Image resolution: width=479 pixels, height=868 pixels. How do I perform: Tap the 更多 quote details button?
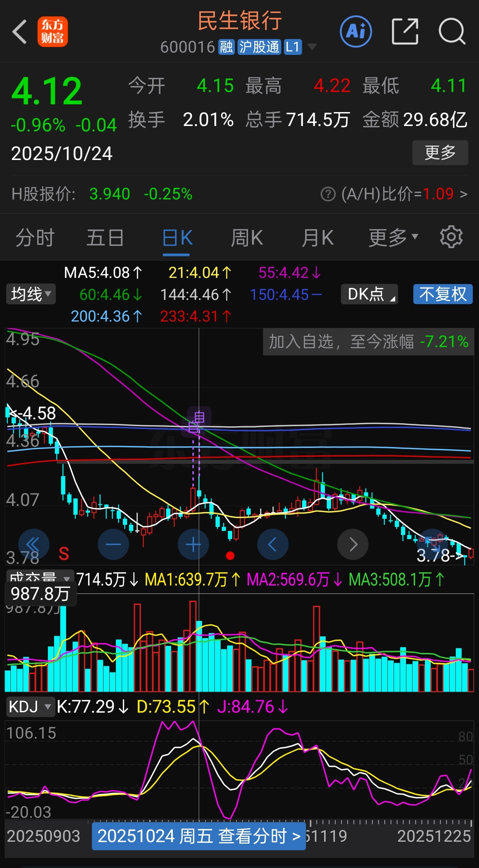point(440,153)
